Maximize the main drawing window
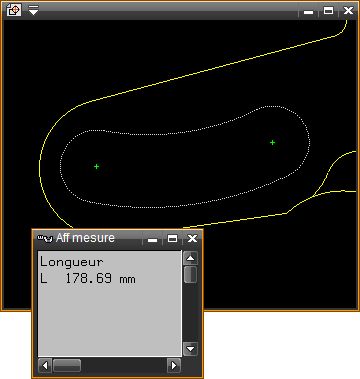 pyautogui.click(x=329, y=11)
